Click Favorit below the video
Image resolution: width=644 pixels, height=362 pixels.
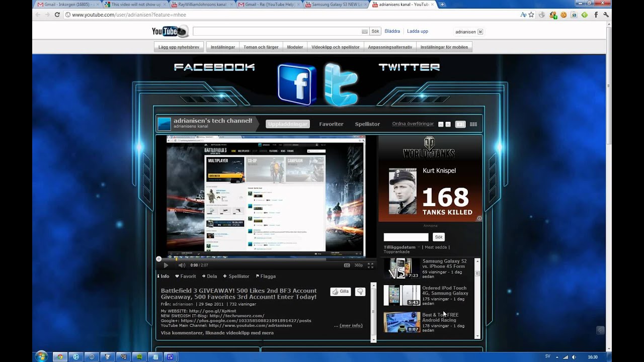click(x=186, y=276)
